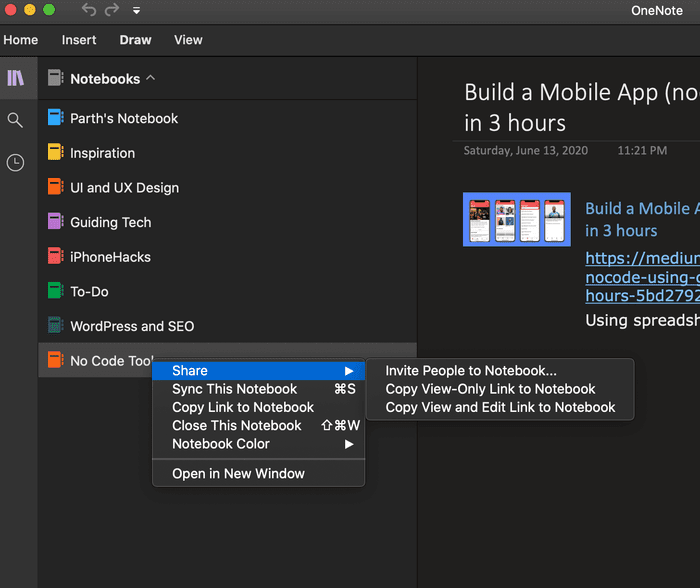
Task: Select Share in the context menu
Action: pyautogui.click(x=258, y=371)
